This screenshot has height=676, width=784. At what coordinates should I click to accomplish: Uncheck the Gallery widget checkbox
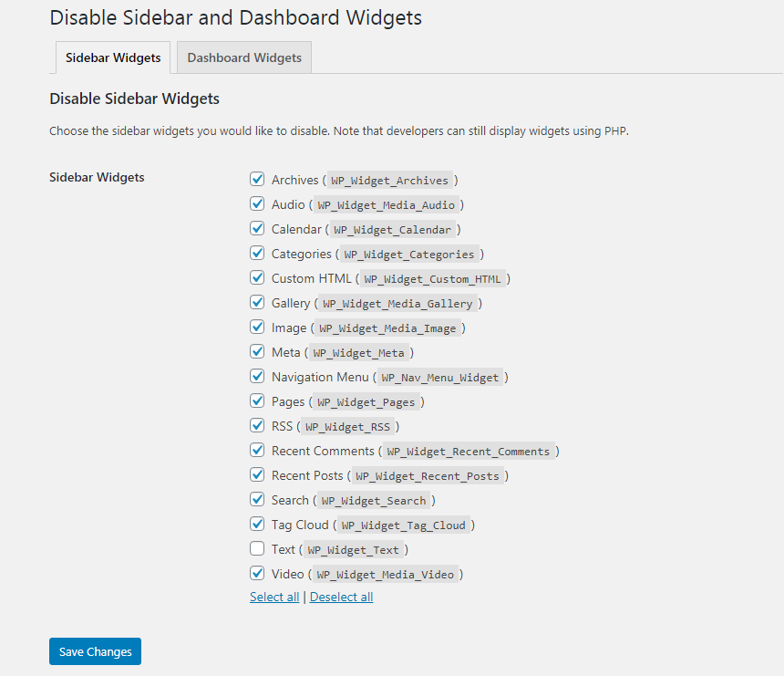click(257, 303)
